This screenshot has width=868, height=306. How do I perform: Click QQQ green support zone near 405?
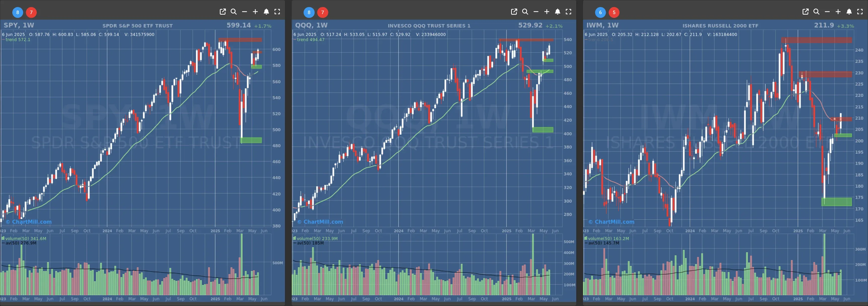pyautogui.click(x=543, y=129)
